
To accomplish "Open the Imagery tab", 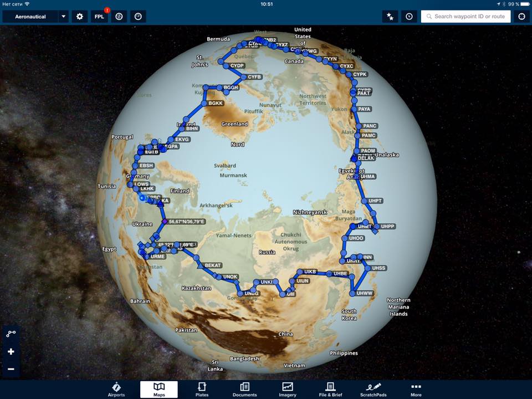I will point(288,390).
